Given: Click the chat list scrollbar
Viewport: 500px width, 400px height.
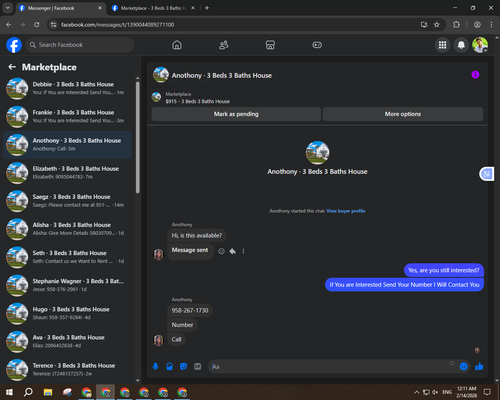Looking at the screenshot, I should [138, 137].
